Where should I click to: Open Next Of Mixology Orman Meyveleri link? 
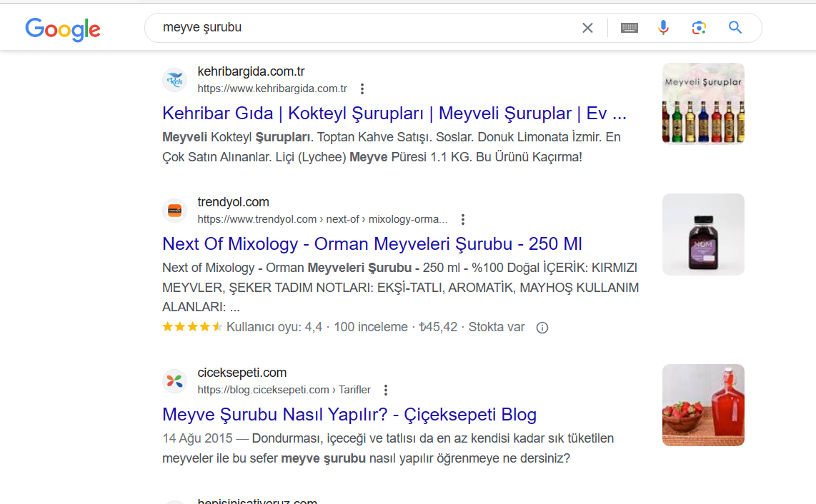click(372, 243)
